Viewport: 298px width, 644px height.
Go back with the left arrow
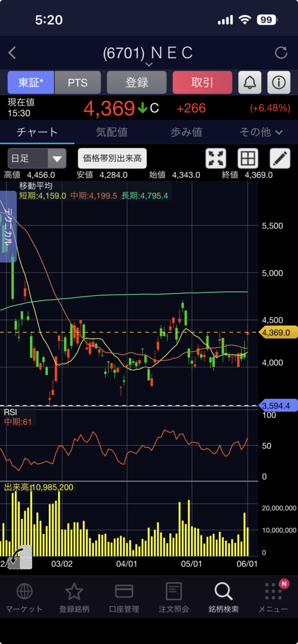pyautogui.click(x=12, y=53)
